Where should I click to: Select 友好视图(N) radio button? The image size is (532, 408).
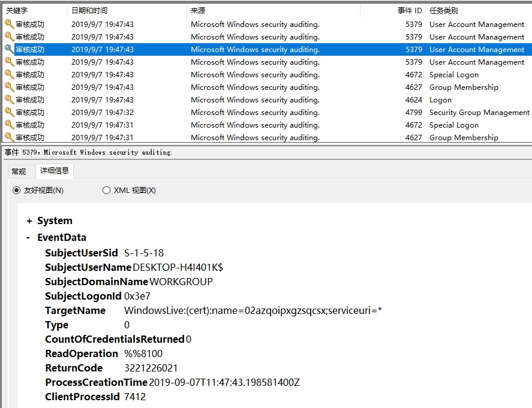(x=16, y=191)
